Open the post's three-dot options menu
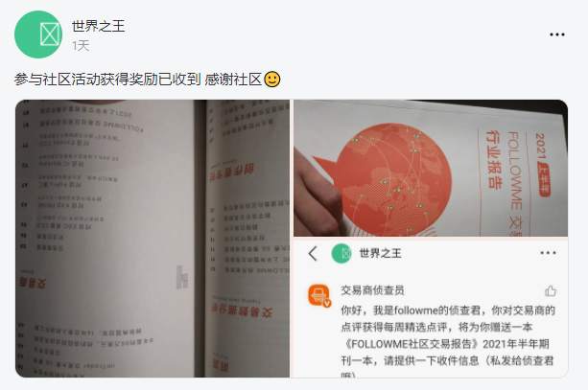The image size is (588, 390). tap(557, 34)
